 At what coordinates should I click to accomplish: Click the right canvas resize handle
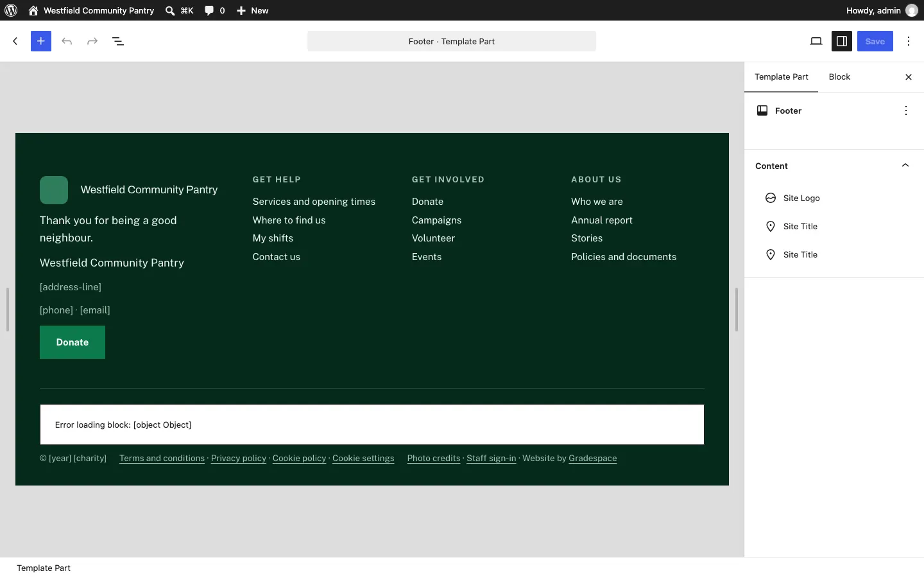coord(737,310)
